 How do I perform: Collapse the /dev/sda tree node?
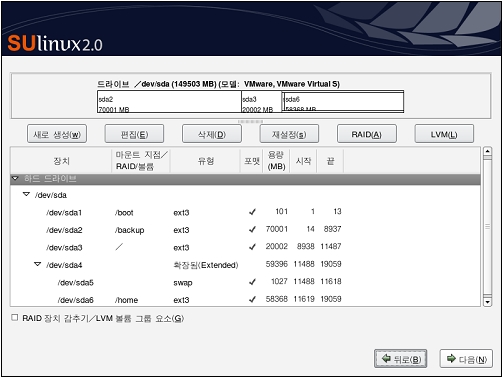[x=26, y=194]
